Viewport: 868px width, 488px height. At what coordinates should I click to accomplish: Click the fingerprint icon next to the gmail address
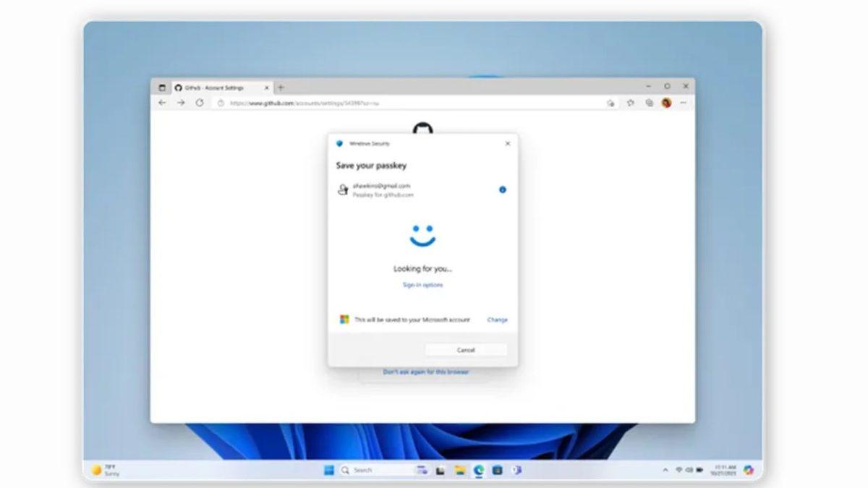tap(344, 189)
